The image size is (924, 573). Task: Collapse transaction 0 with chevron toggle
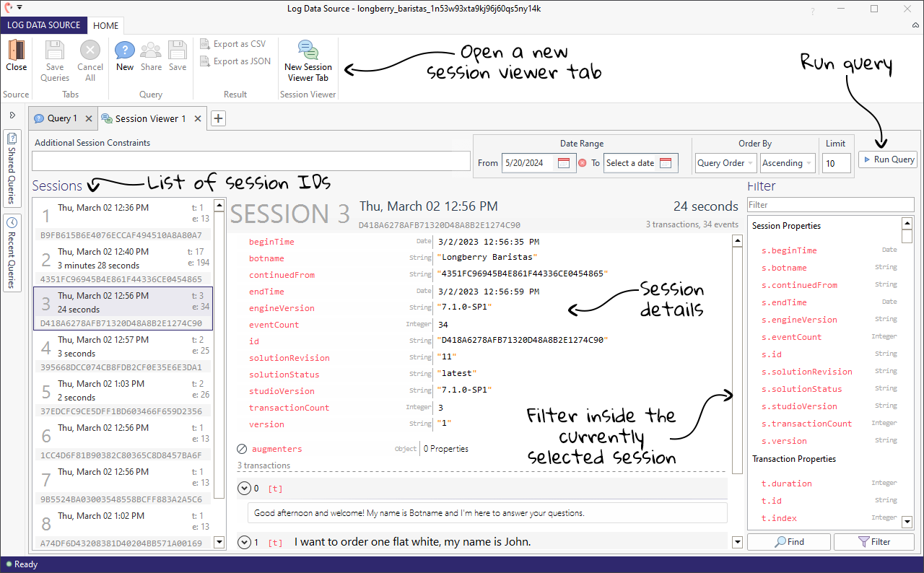coord(243,489)
